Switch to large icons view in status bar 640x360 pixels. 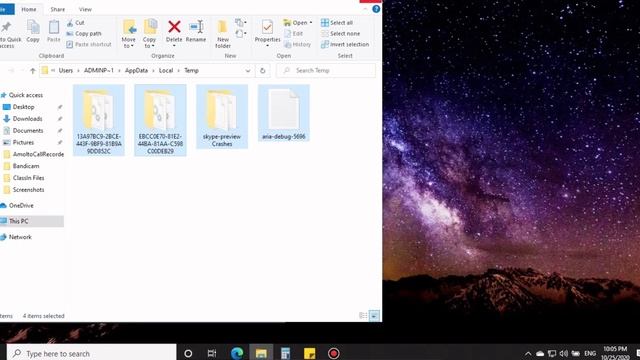(x=374, y=316)
